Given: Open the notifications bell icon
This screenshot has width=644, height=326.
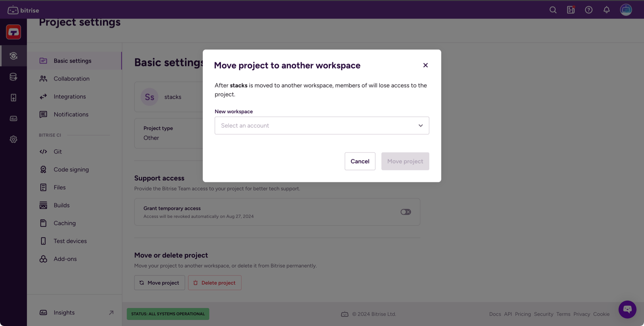Looking at the screenshot, I should tap(606, 10).
